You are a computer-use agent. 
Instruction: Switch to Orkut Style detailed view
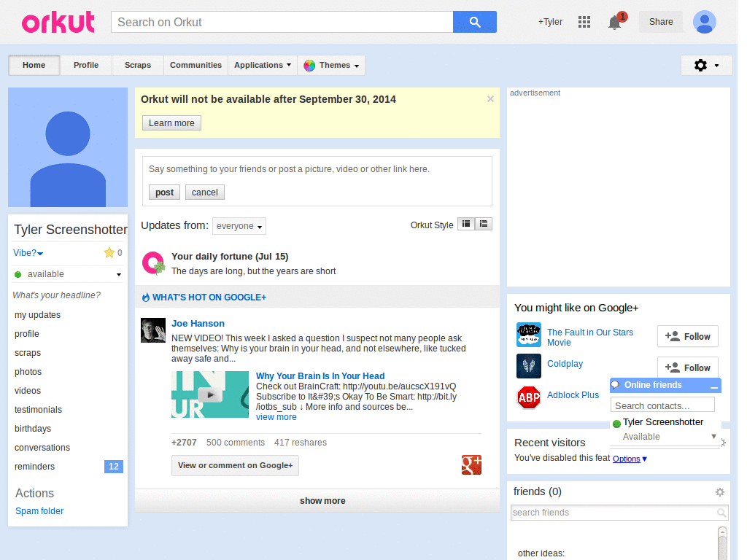(x=466, y=224)
